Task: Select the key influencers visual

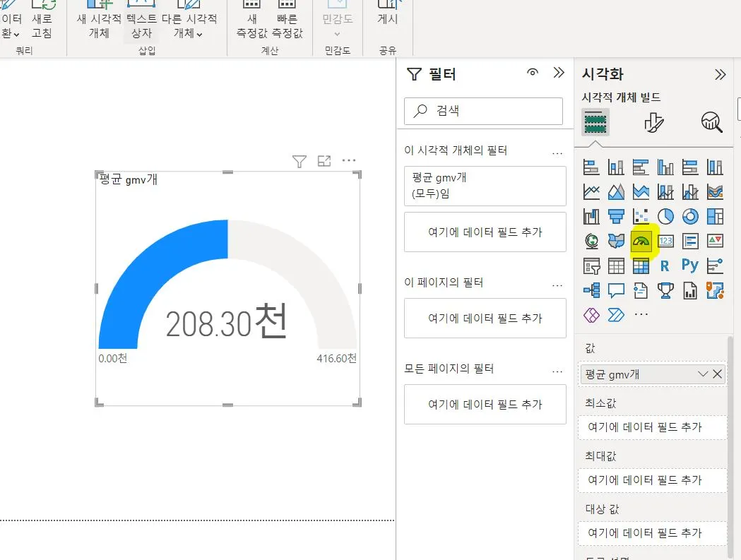Action: 715,266
